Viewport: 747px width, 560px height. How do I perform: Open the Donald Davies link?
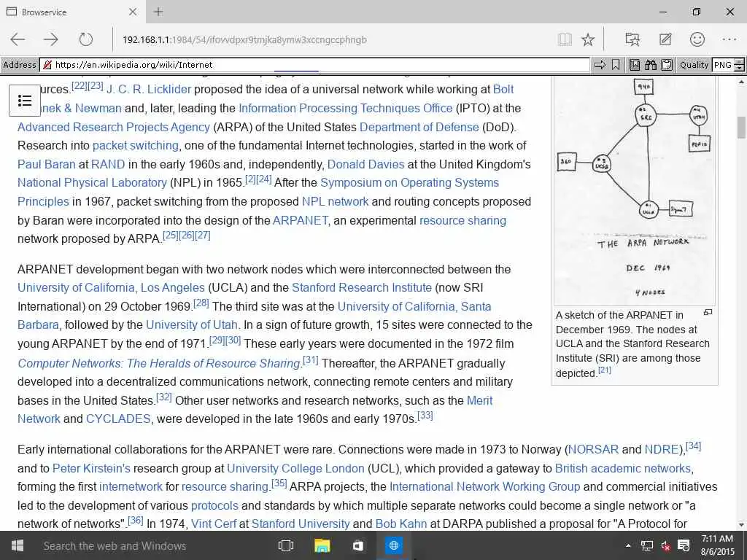(366, 164)
